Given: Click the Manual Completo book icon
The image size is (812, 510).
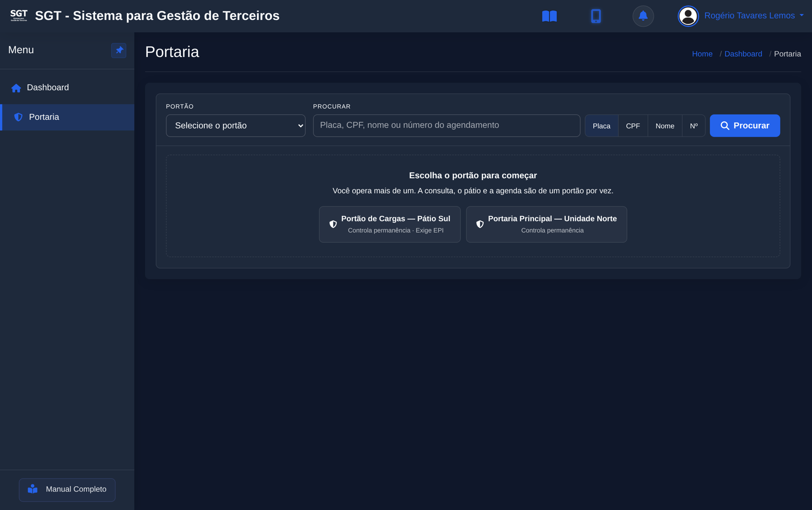Looking at the screenshot, I should click(33, 489).
